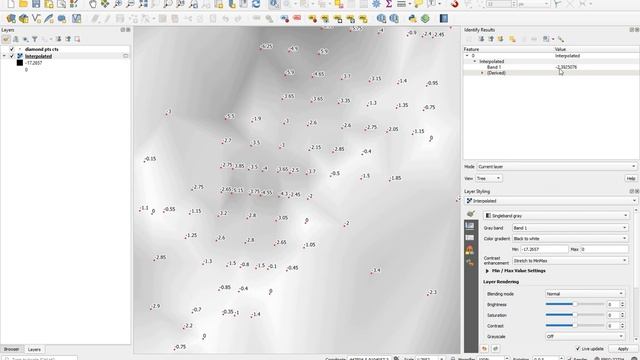
Task: Click the Map Tips yellow bubble icon
Action: 418,4
